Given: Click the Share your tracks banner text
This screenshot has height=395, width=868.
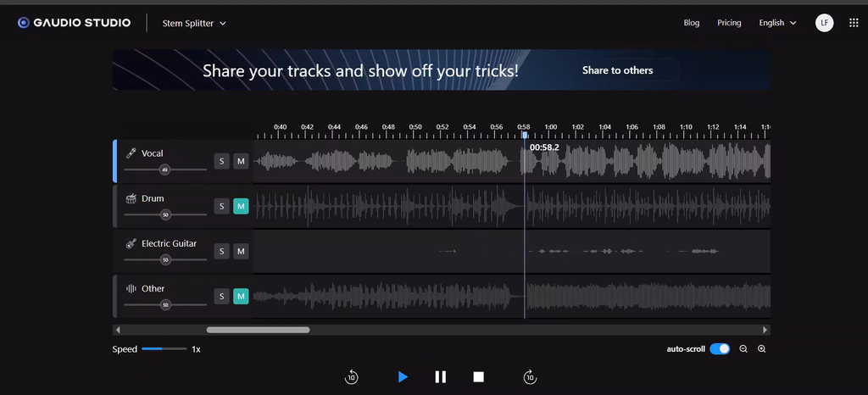Looking at the screenshot, I should [360, 70].
